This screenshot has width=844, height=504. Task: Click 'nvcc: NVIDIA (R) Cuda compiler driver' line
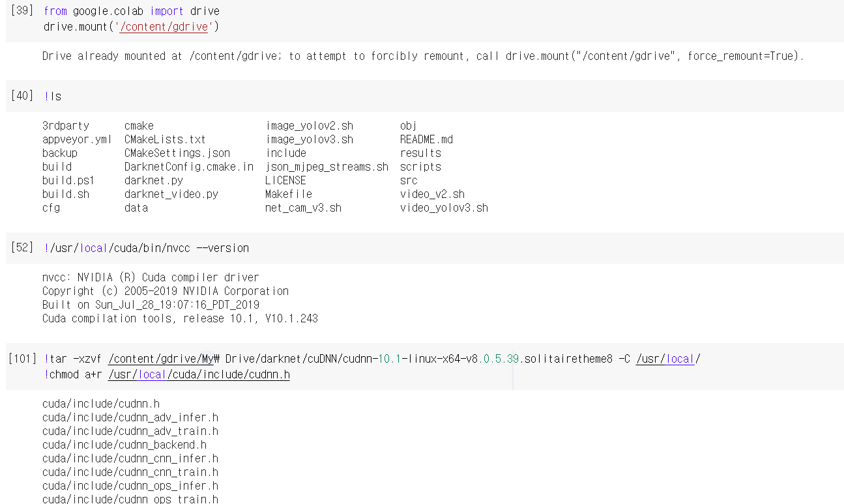point(151,277)
